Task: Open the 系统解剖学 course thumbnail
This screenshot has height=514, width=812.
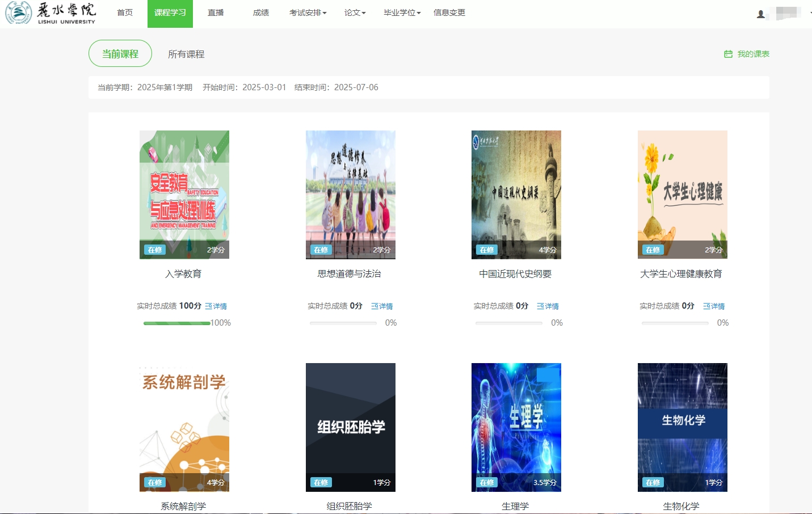Action: coord(184,427)
